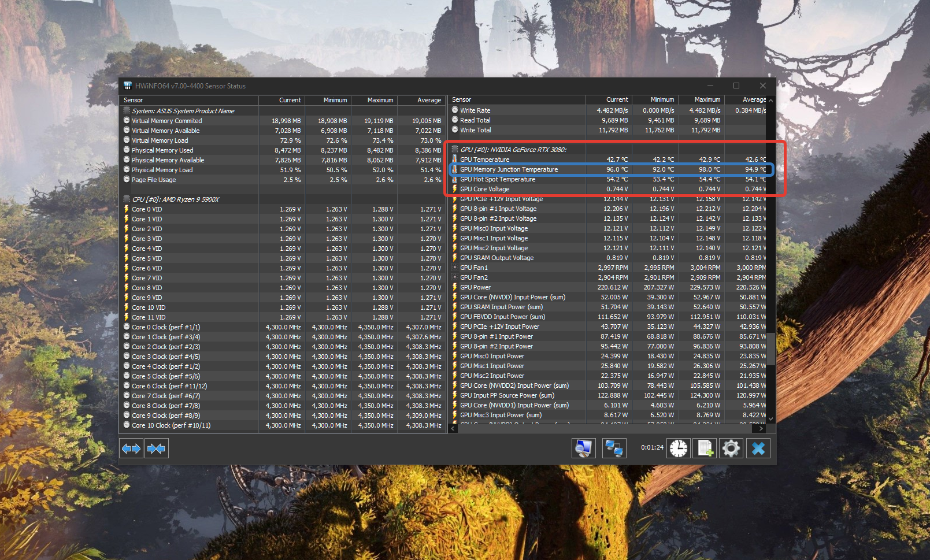Select the Virtual Memory Available row
The width and height of the screenshot is (930, 560).
click(x=283, y=131)
